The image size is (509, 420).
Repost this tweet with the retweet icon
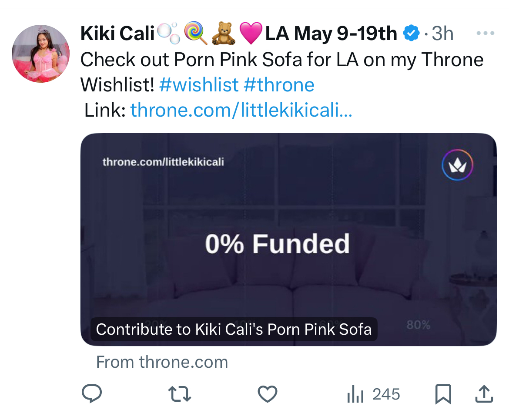(180, 394)
